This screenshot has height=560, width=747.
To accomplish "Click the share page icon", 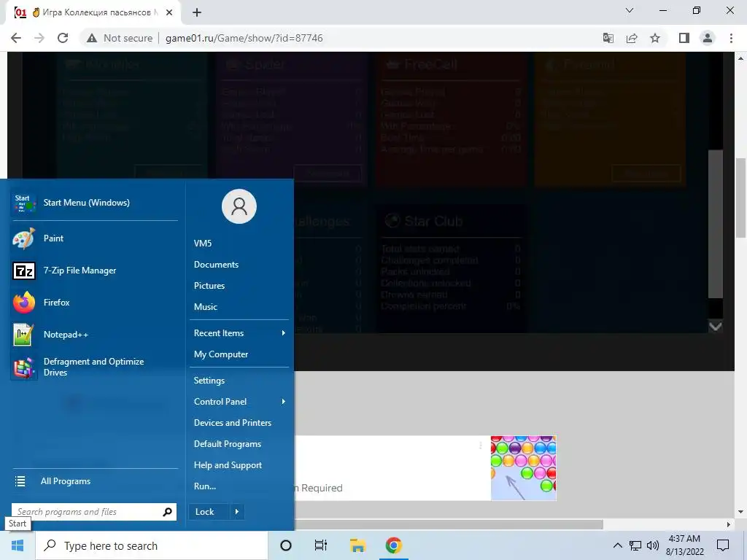I will pyautogui.click(x=632, y=38).
